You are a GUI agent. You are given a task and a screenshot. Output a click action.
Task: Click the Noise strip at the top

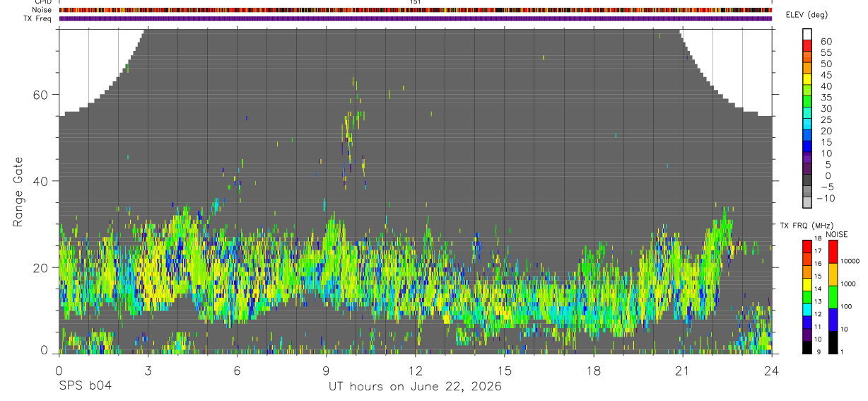point(415,10)
